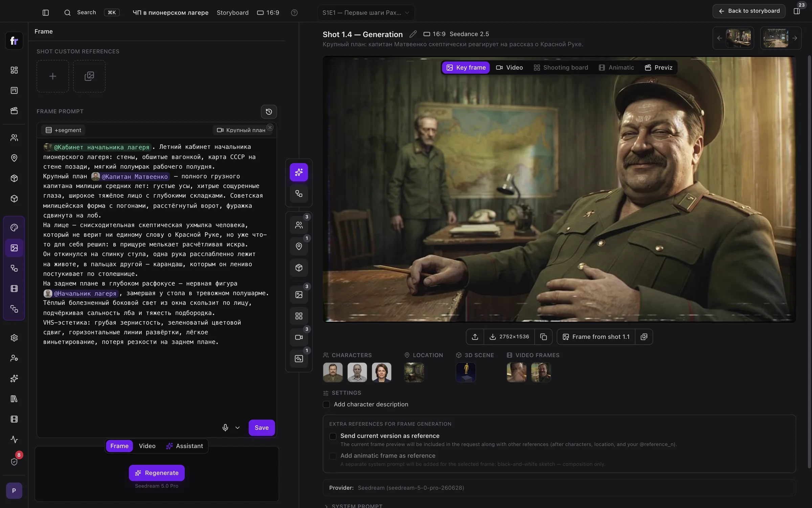812x508 pixels.
Task: Pick reference from gallery images icon
Action: tap(89, 76)
